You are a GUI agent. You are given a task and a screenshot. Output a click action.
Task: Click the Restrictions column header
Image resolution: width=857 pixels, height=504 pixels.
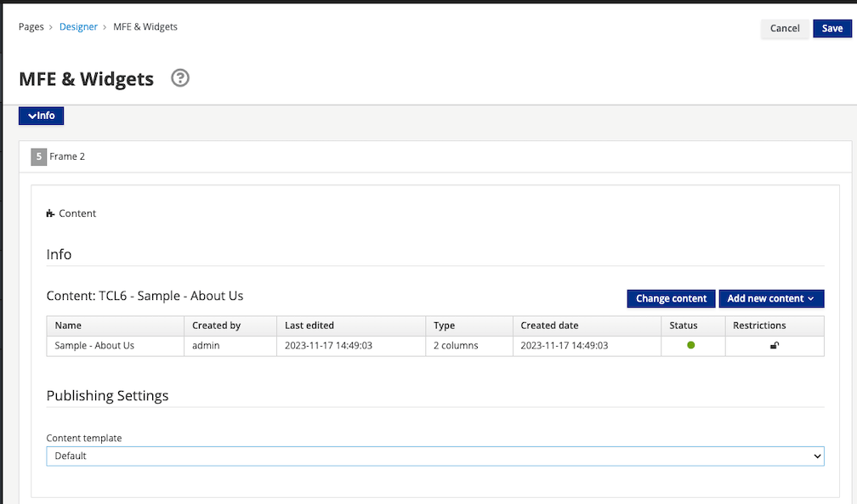tap(759, 326)
